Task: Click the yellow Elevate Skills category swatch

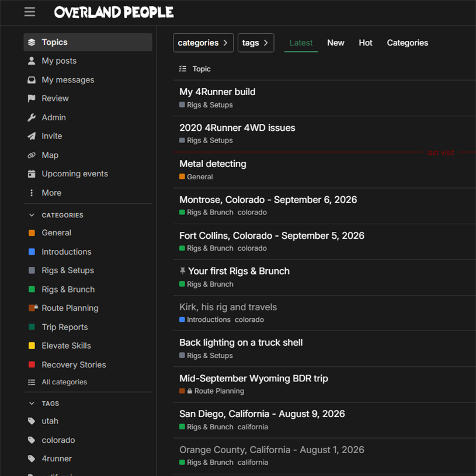Action: tap(32, 346)
